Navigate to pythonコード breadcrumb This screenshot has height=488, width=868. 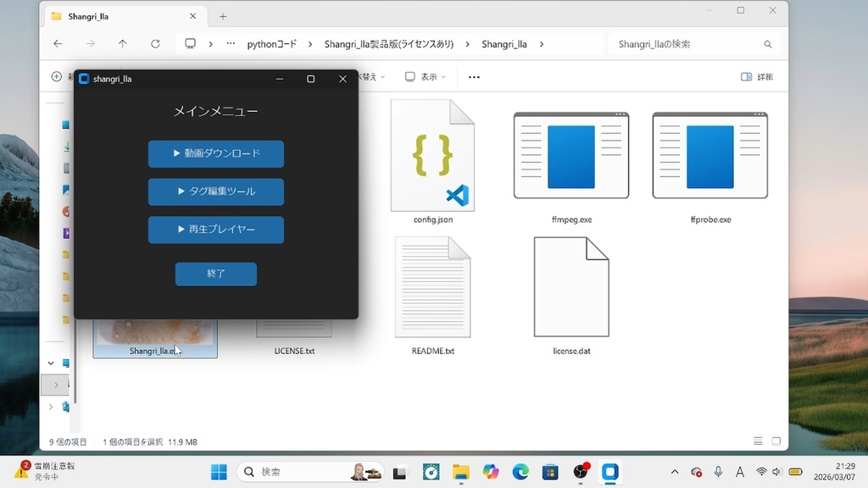pos(272,44)
